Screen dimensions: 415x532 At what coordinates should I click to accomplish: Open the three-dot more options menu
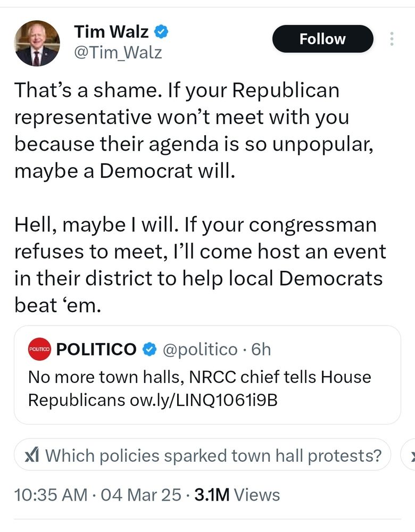[392, 39]
